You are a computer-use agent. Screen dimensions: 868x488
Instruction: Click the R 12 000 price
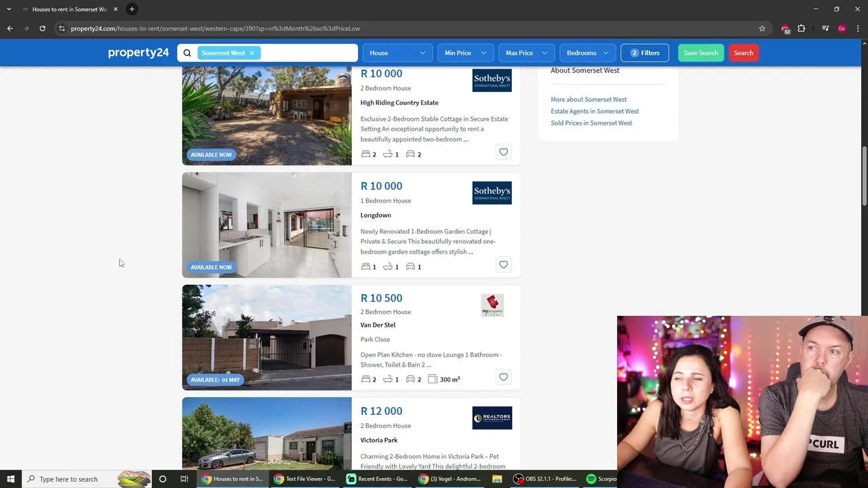click(381, 411)
